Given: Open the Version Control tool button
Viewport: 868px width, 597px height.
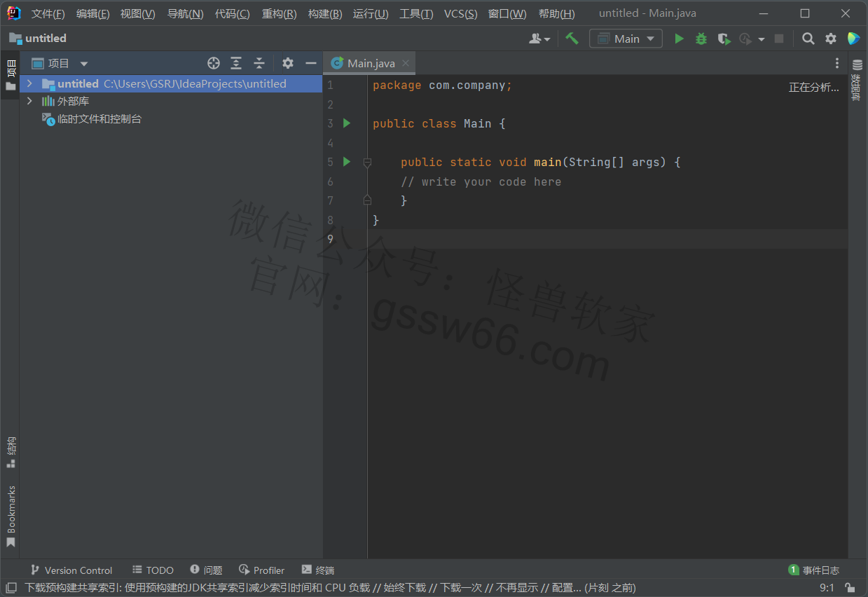Looking at the screenshot, I should [71, 570].
